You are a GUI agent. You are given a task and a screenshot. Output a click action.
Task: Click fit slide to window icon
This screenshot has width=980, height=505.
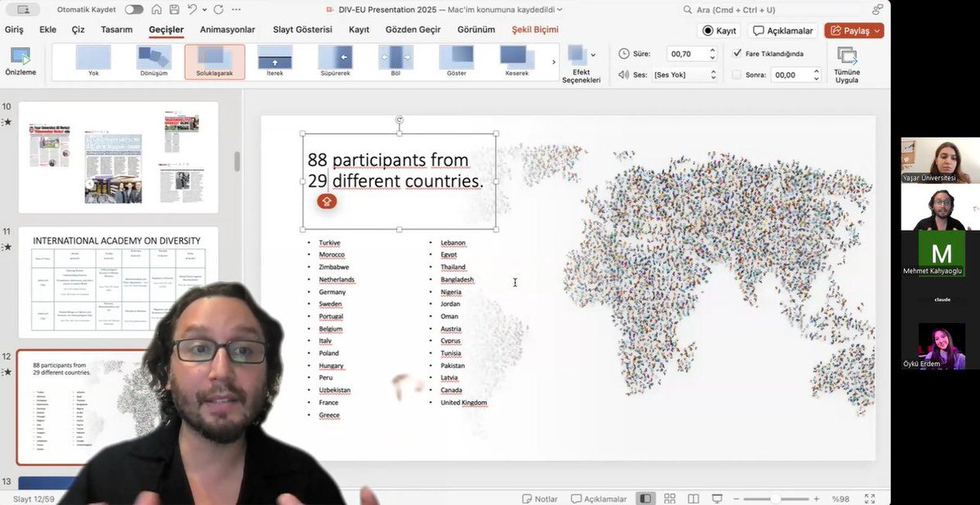coord(871,498)
